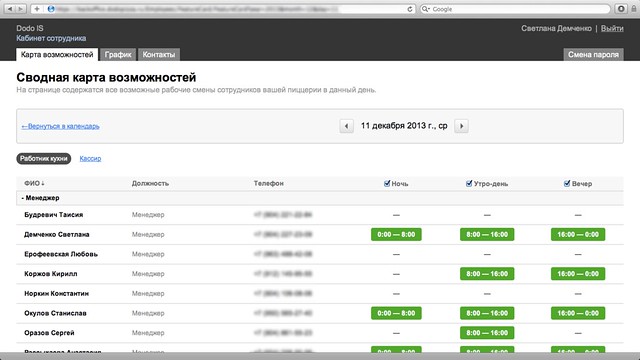Screen dimensions: 640x360
Task: Toggle the Вечер shift checkbox
Action: tap(567, 183)
